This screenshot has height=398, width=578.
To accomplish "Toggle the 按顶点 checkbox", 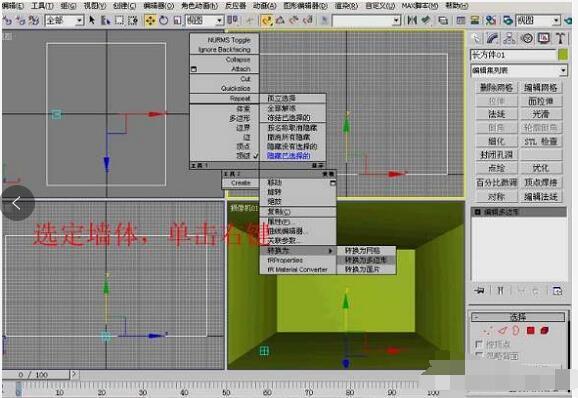I will 478,344.
